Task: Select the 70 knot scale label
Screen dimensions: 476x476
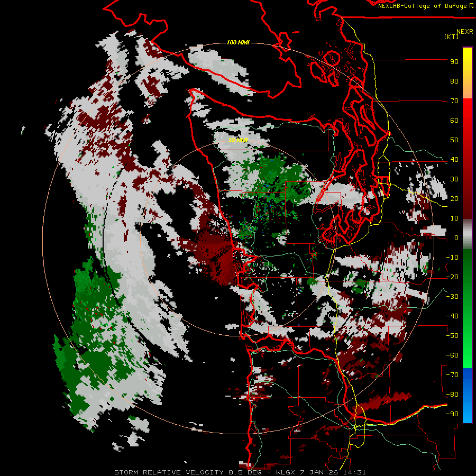Action: 454,101
